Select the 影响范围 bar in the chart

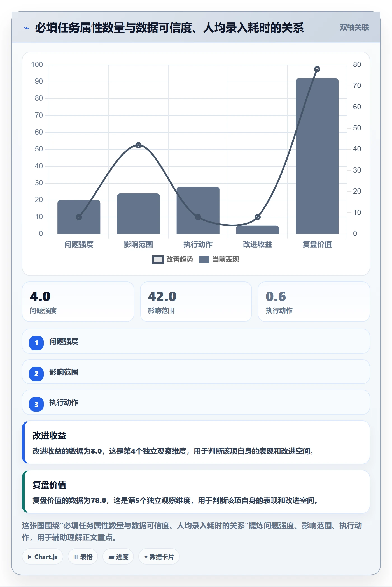pos(138,214)
